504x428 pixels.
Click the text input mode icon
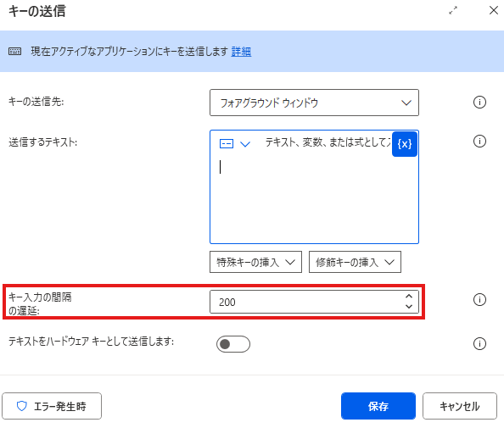click(x=227, y=143)
